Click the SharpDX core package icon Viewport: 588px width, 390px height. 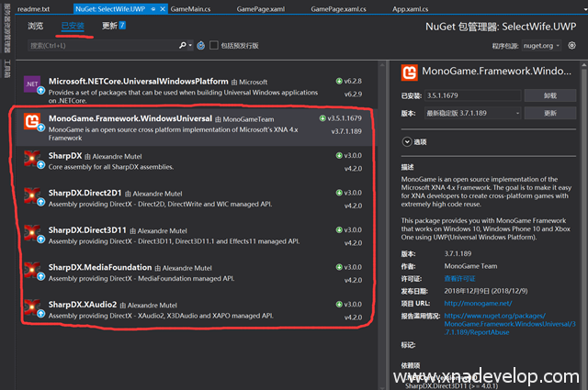point(31,162)
